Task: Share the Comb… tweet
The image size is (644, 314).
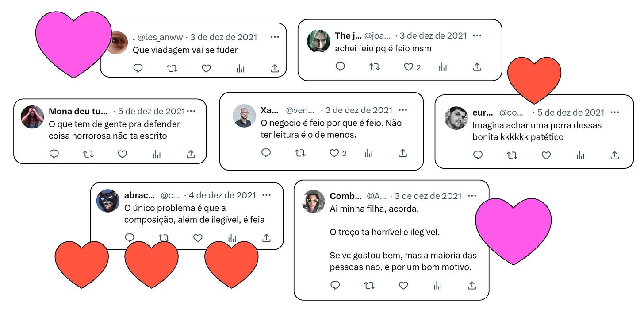Action: (472, 286)
